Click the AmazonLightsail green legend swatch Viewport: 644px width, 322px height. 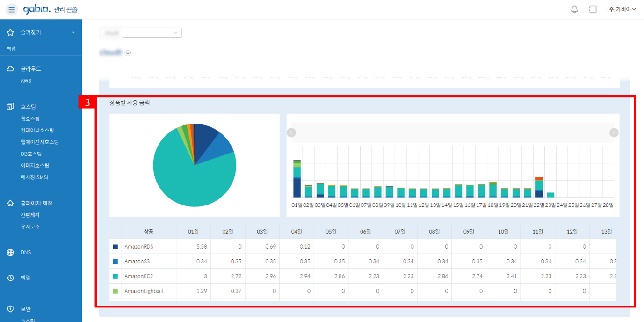point(116,291)
